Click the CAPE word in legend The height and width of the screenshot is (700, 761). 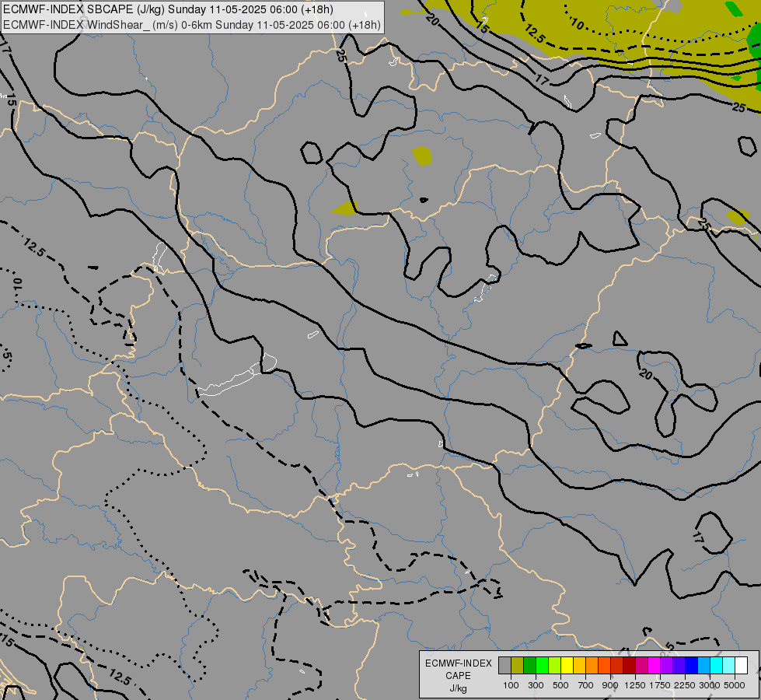[x=458, y=676]
